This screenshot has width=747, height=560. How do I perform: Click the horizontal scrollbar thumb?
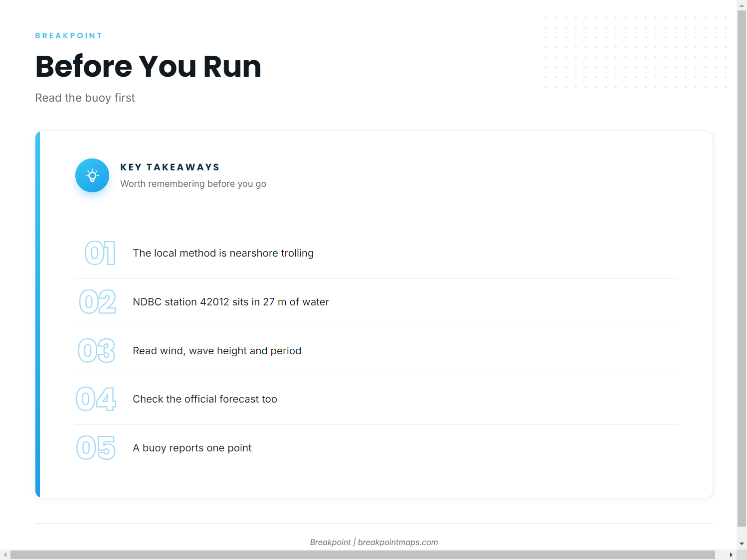pos(363,555)
